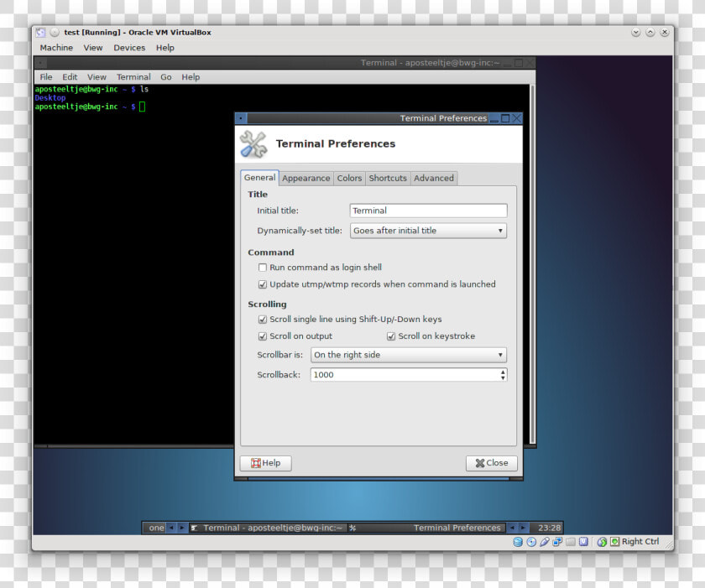Click the 'Initial title' text field
The width and height of the screenshot is (705, 588).
(x=429, y=211)
